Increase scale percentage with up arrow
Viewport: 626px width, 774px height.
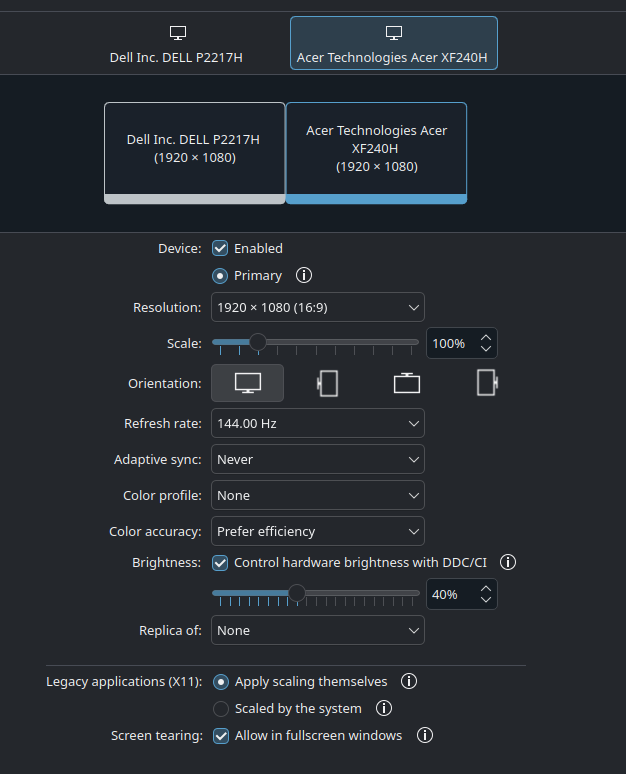tap(486, 338)
